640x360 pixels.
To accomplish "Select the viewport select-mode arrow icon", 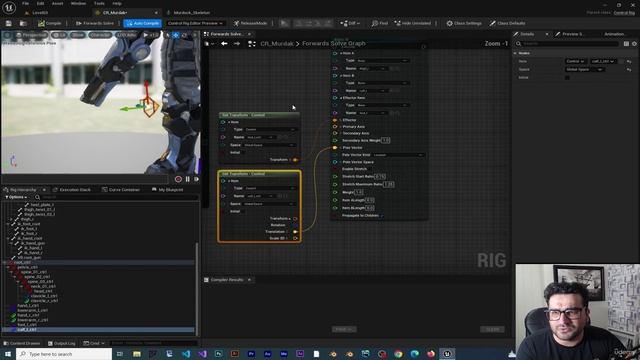I will (168, 35).
